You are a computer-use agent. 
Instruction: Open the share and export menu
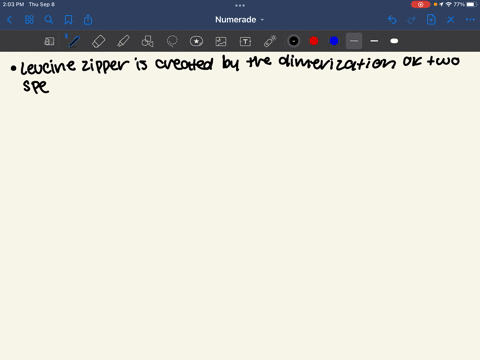click(x=88, y=20)
